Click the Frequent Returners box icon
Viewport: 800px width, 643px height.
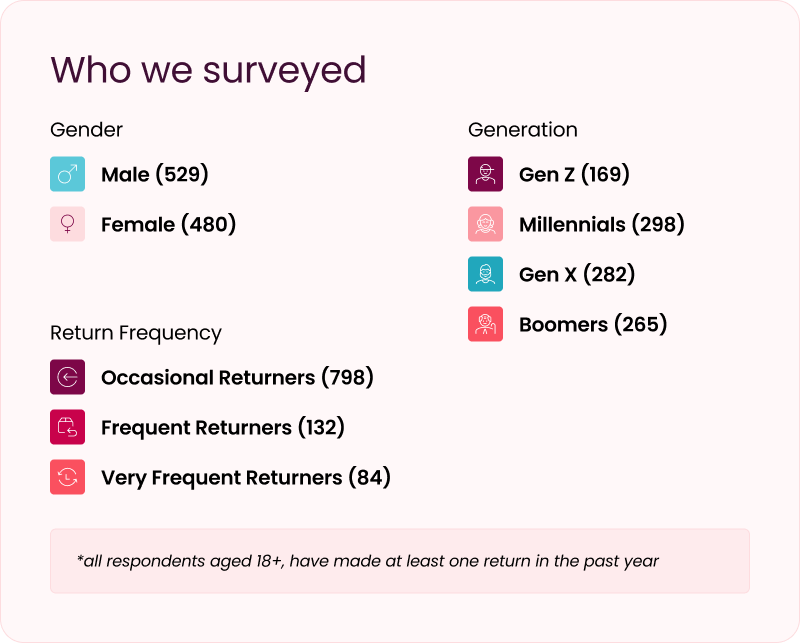tap(67, 427)
